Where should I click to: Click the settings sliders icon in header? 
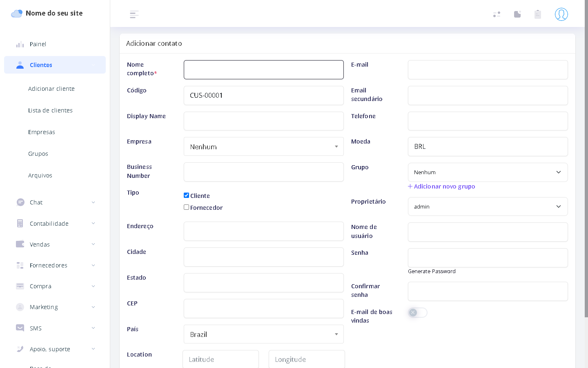pyautogui.click(x=497, y=14)
